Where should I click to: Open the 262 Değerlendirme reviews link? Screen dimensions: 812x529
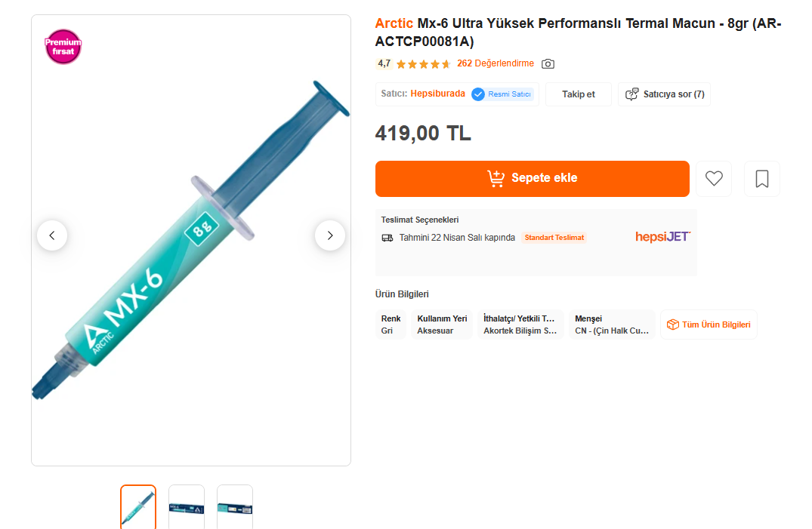(x=495, y=63)
